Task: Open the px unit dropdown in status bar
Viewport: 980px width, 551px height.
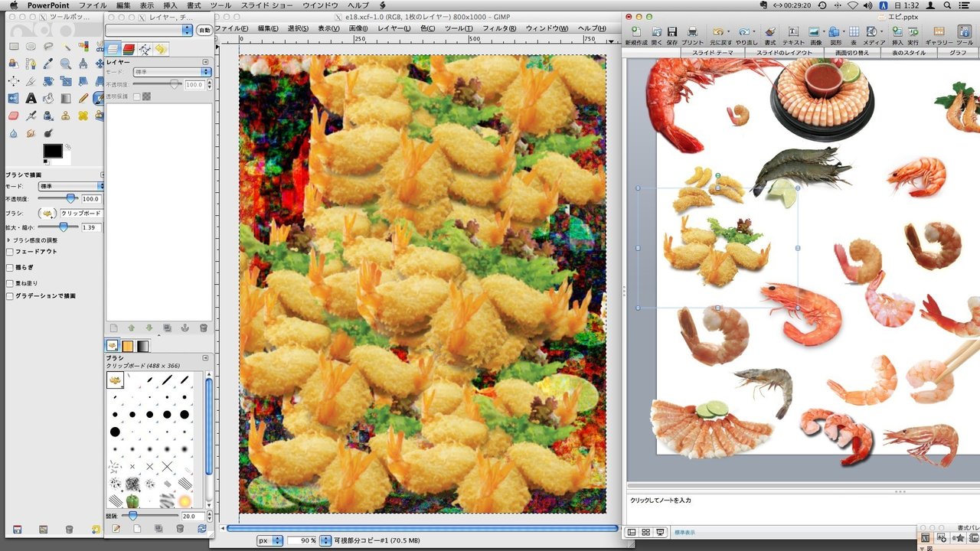Action: point(269,540)
